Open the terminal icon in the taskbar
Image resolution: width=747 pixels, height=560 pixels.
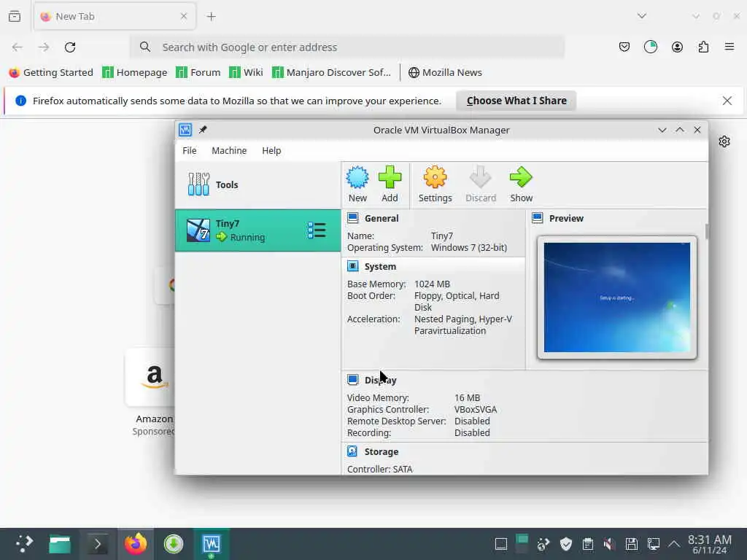pos(98,544)
